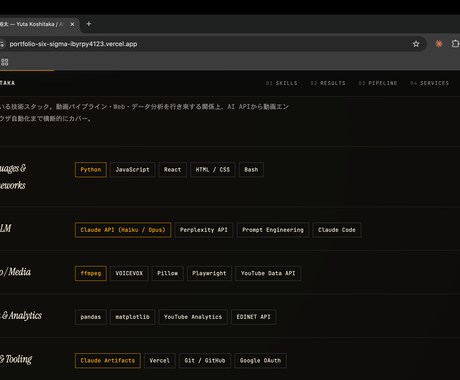
Task: Go to the 02 RESULTS nav link
Action: [x=328, y=83]
